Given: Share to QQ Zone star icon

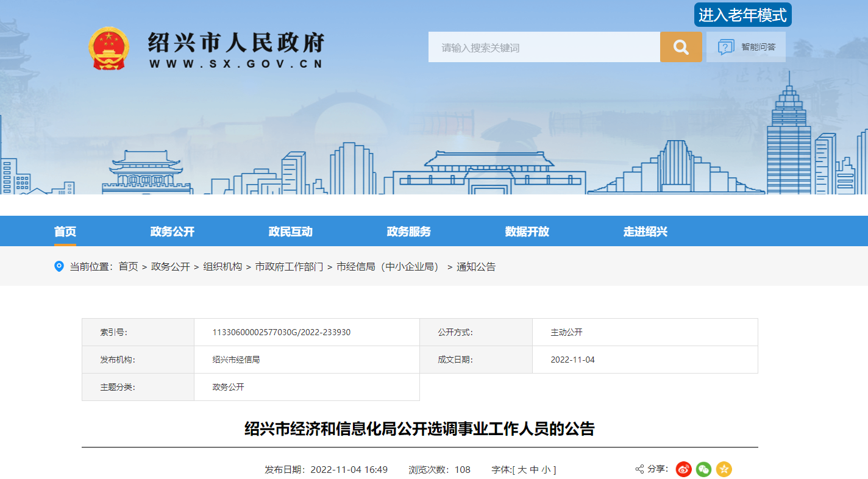Looking at the screenshot, I should [x=724, y=469].
